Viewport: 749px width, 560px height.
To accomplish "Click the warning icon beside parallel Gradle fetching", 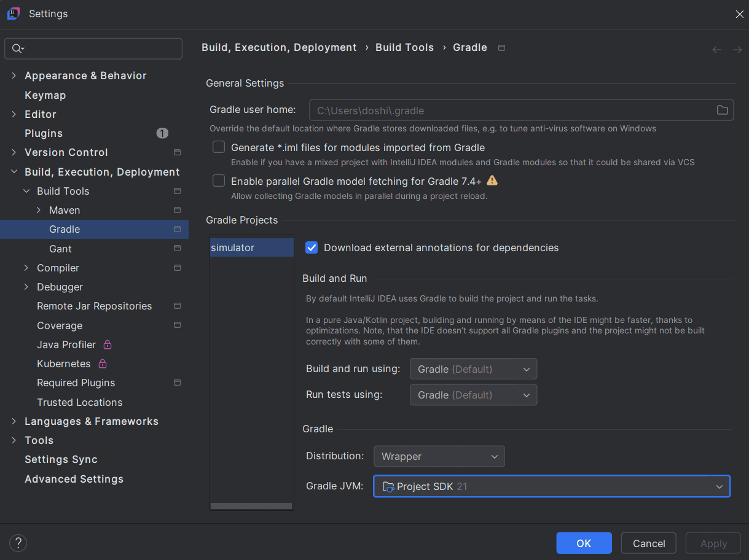I will (x=492, y=181).
